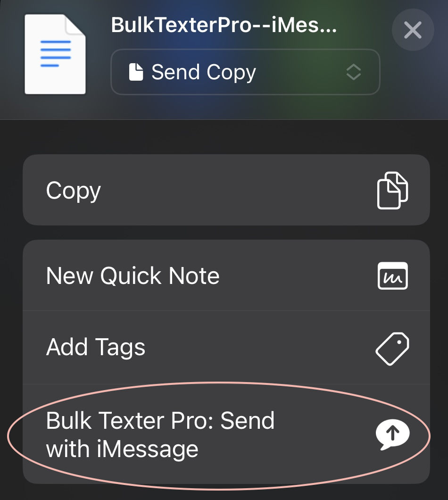The width and height of the screenshot is (448, 500).
Task: Click the 'Add Tags' label text
Action: pyautogui.click(x=96, y=348)
